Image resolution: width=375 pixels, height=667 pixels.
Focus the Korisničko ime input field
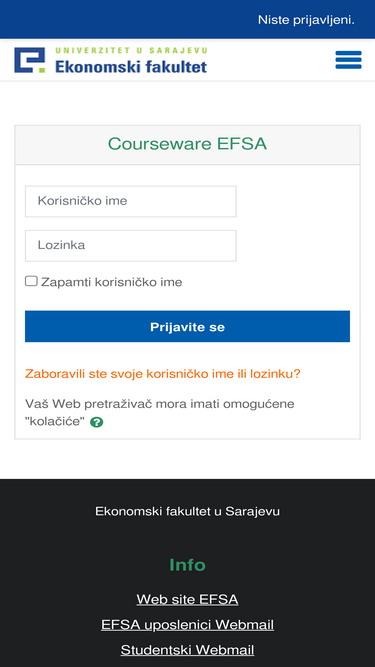pos(131,201)
